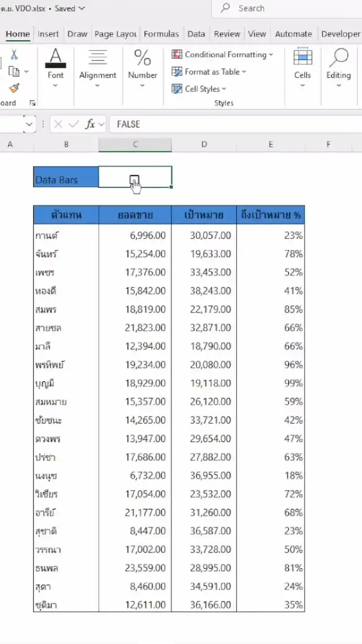Open the Number format group
362x644 pixels.
[143, 68]
